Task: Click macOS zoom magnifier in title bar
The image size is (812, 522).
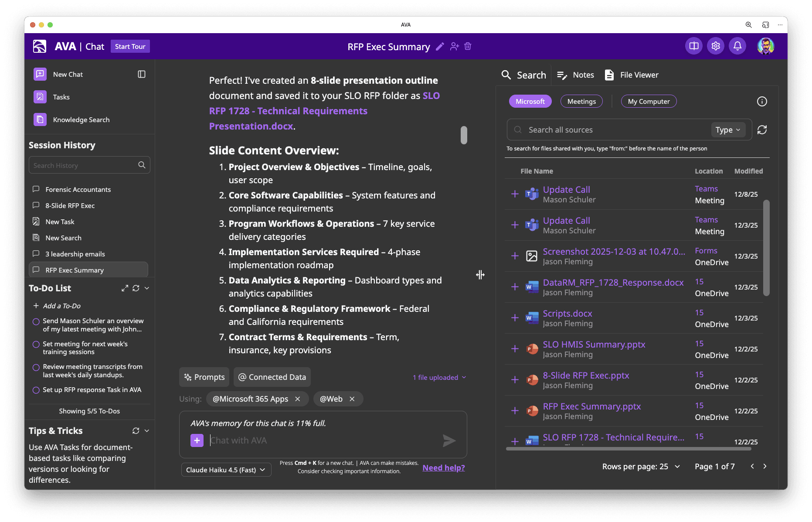Action: pos(748,25)
